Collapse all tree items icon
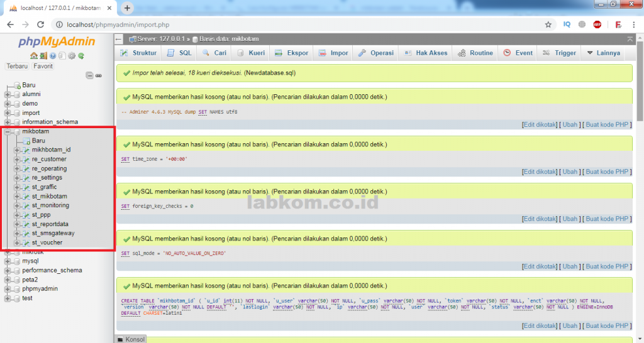 [x=89, y=75]
